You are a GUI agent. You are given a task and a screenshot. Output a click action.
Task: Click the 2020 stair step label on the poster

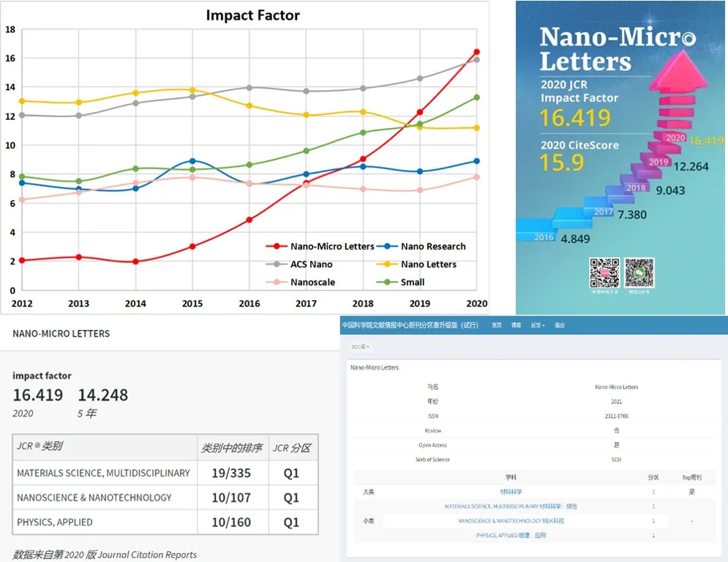(675, 138)
